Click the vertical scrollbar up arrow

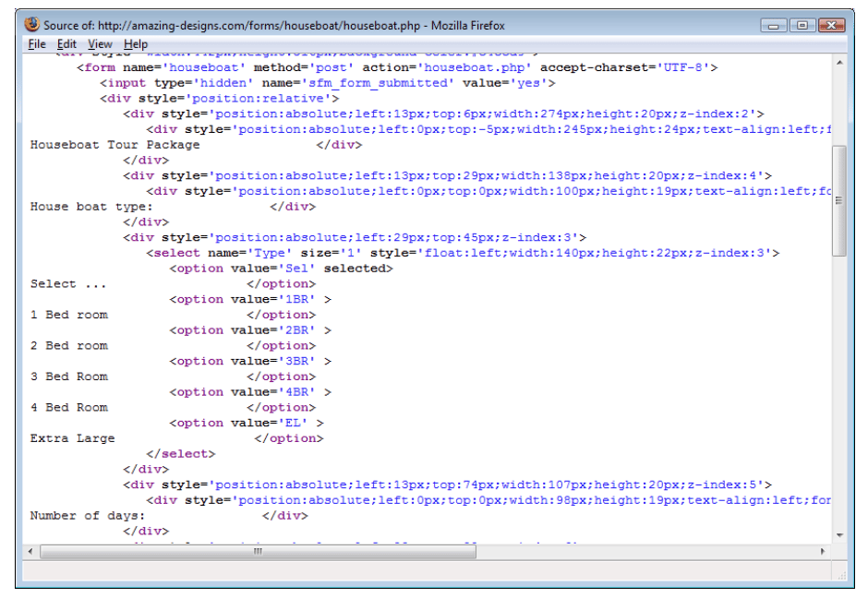coord(839,63)
